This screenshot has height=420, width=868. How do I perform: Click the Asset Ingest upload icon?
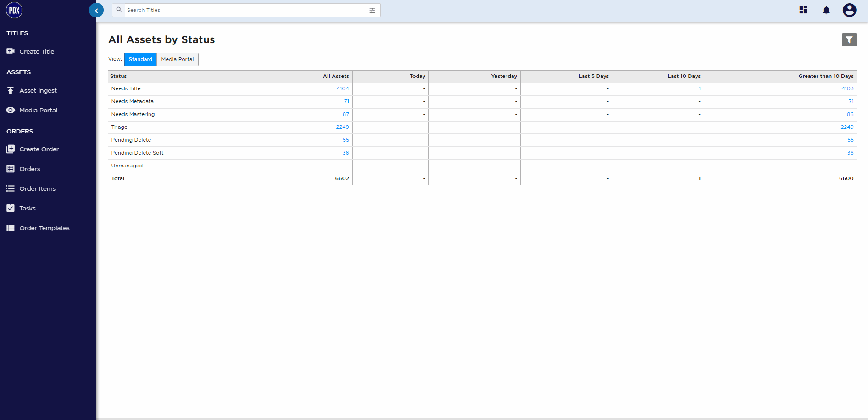coord(11,90)
